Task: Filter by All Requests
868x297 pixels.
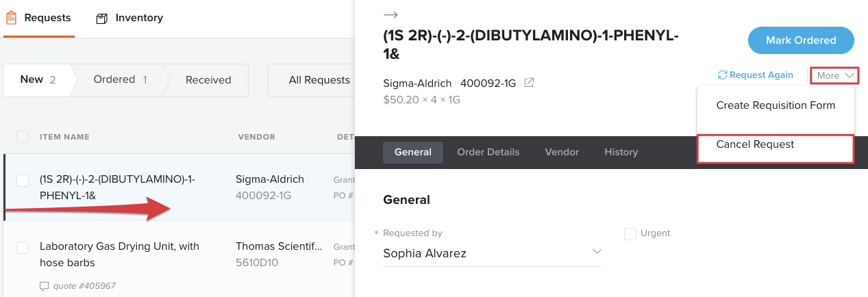Action: 319,80
